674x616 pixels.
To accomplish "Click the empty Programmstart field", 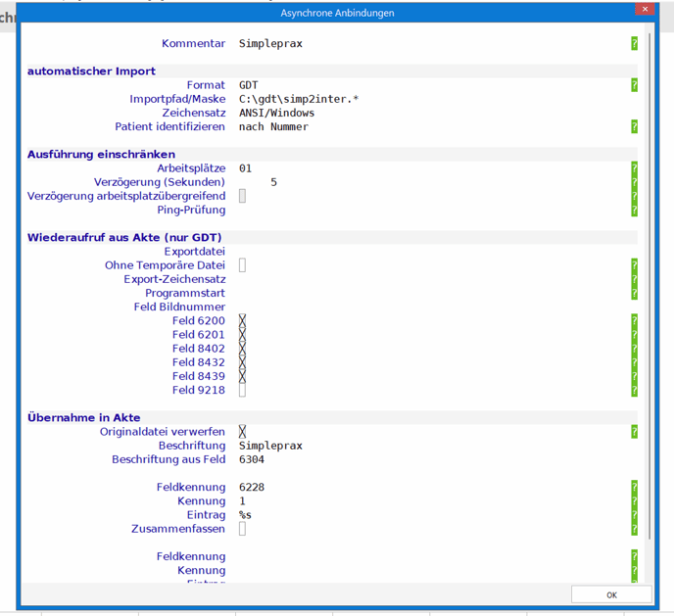I will coord(433,293).
